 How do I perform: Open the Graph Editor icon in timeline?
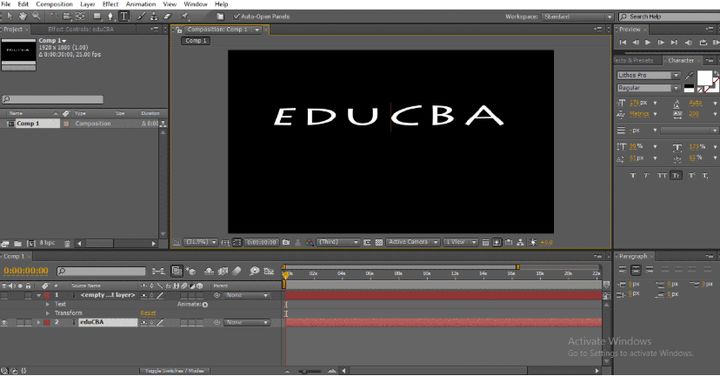[269, 271]
